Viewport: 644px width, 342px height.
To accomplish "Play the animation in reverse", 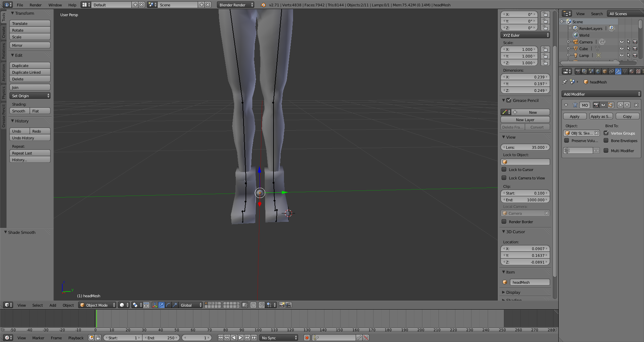I will pos(234,338).
